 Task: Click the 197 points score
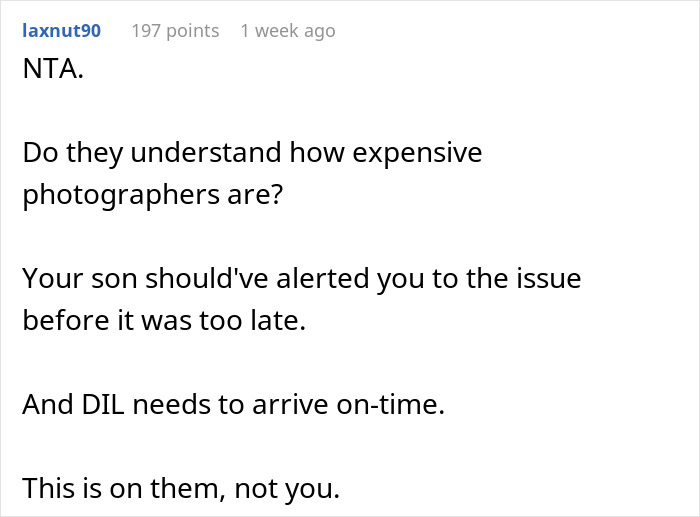click(175, 31)
